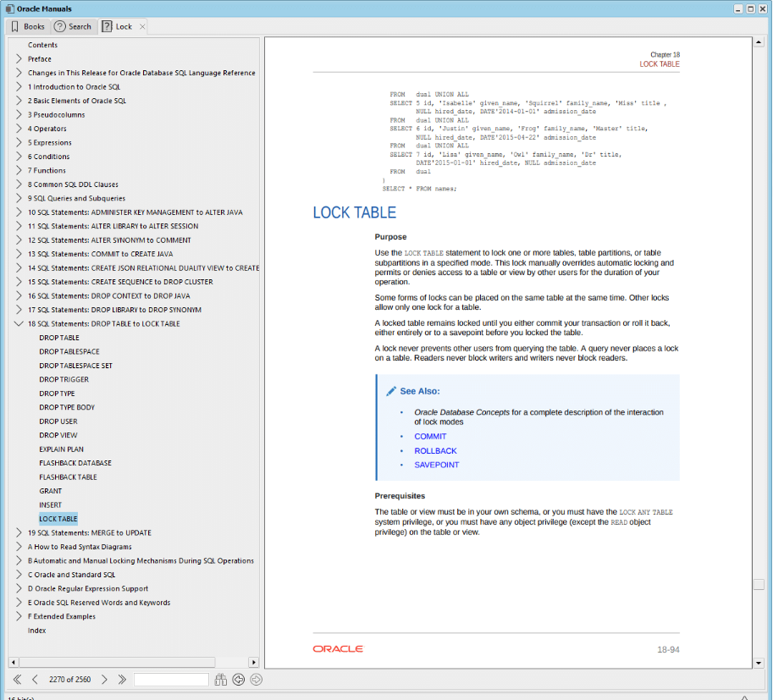
Task: Expand the Preface node
Action: coord(19,58)
